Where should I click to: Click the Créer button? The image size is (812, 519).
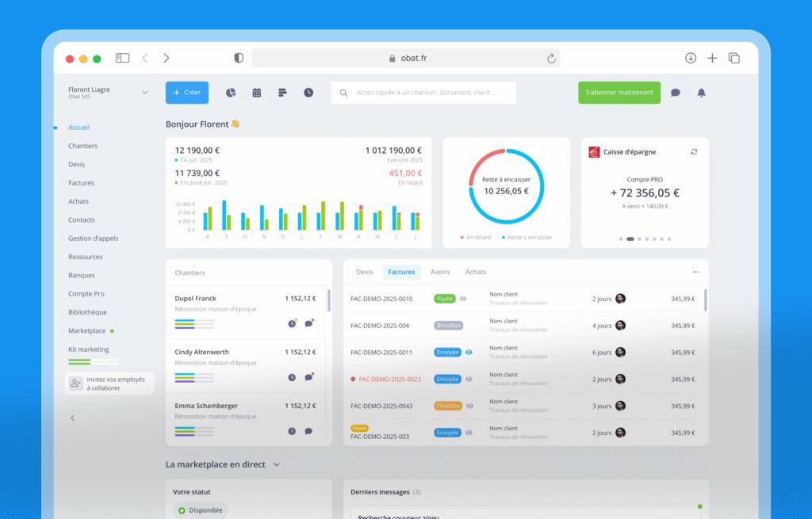pos(187,93)
